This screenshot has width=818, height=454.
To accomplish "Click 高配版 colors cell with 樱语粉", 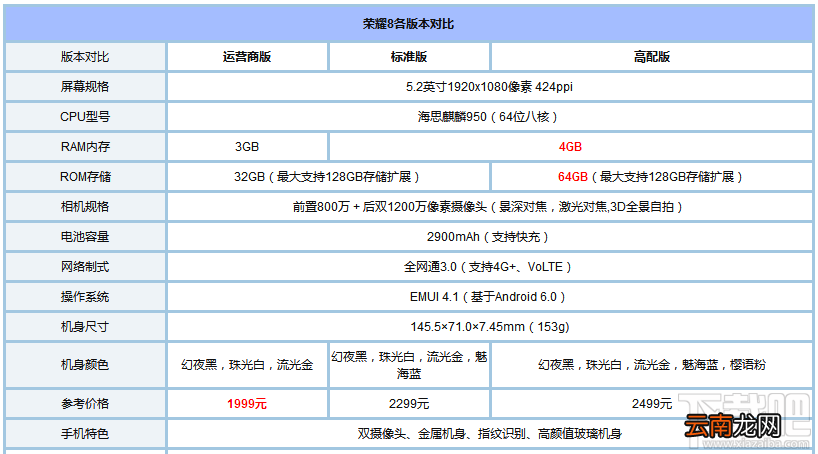I will pyautogui.click(x=652, y=365).
